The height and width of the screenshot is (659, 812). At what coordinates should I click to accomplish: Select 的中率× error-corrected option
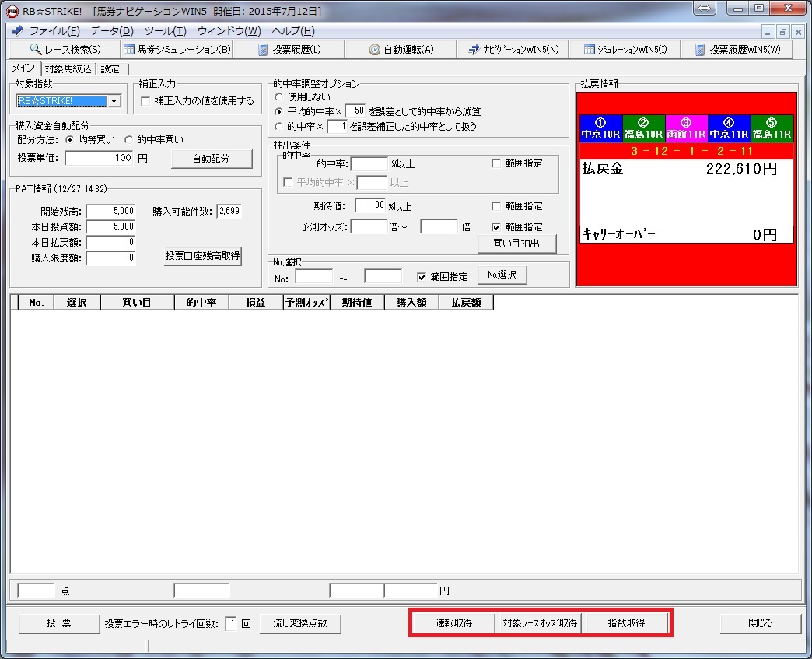tap(278, 126)
